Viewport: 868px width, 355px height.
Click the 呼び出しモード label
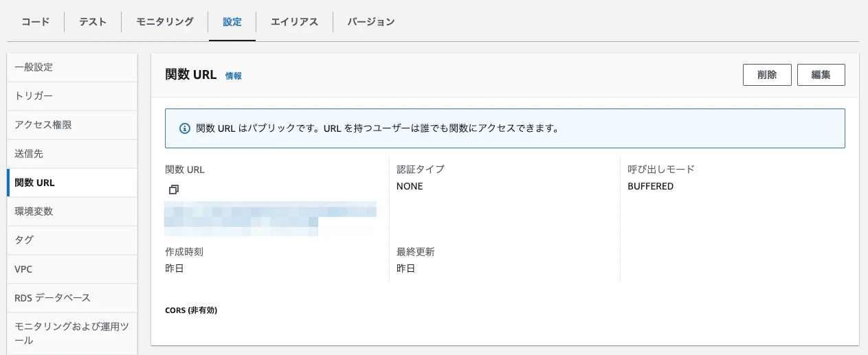pos(661,169)
